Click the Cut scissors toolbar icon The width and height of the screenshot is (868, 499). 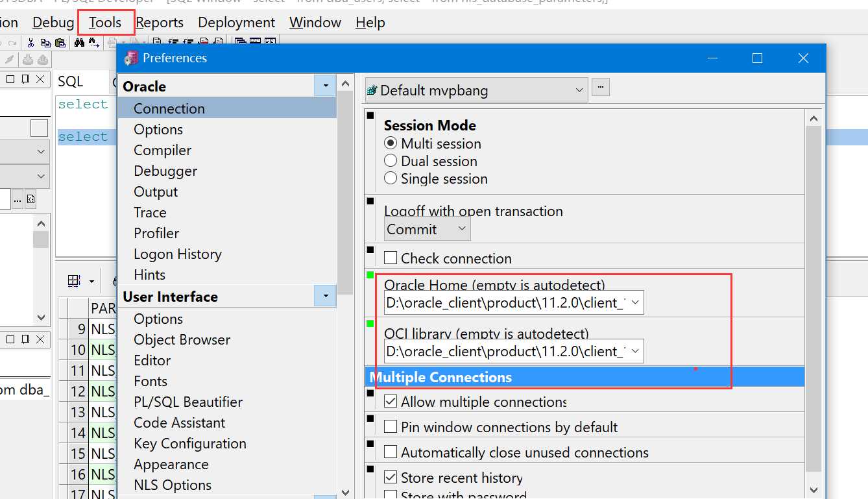[30, 43]
